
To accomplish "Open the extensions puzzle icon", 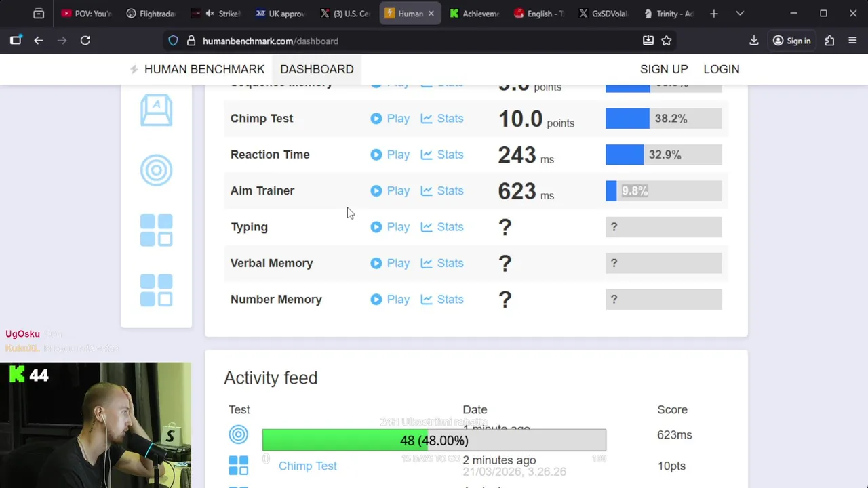I will click(829, 41).
